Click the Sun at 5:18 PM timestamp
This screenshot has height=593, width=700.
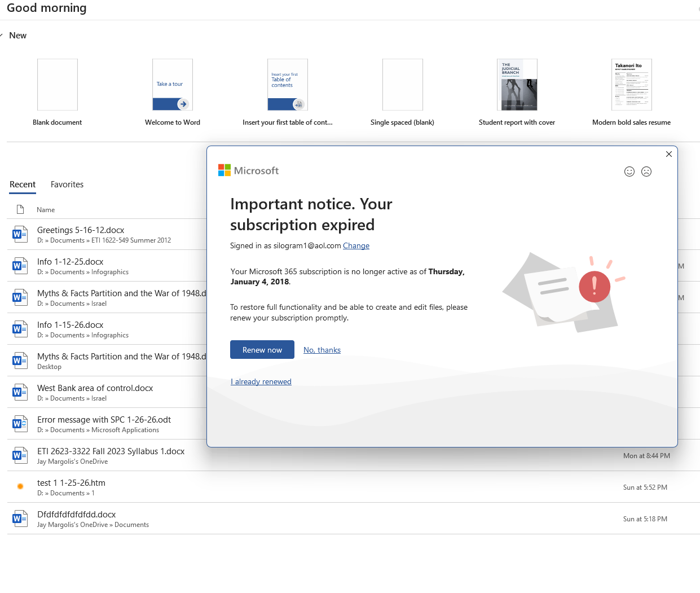pos(645,519)
